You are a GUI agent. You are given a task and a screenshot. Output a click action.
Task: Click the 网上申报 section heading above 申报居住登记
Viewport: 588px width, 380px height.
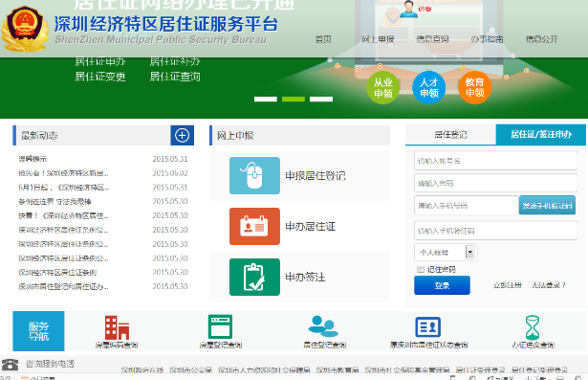(x=235, y=136)
